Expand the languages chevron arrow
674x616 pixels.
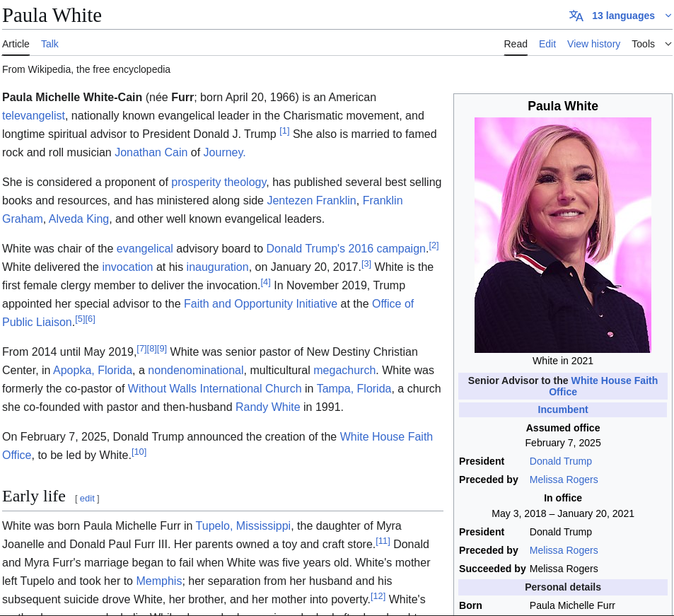point(668,16)
